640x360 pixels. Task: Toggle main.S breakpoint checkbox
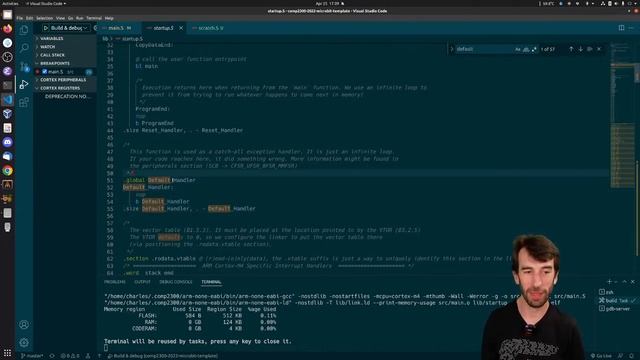[44, 71]
